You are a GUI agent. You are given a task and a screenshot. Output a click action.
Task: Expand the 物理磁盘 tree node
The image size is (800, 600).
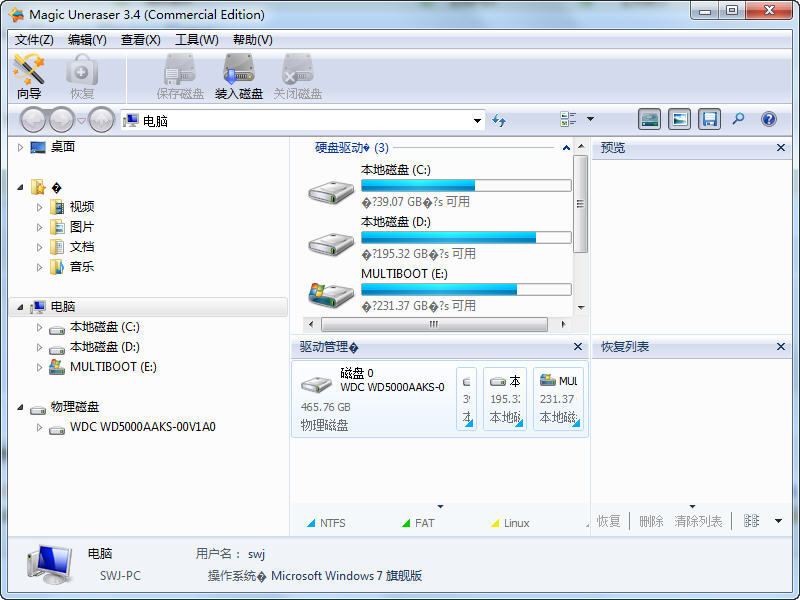pos(22,407)
